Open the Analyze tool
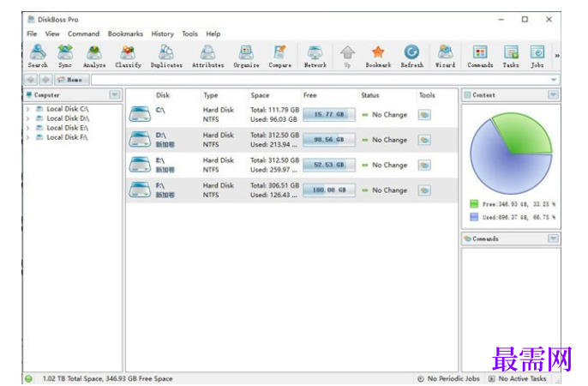This screenshot has height=386, width=588. (94, 56)
